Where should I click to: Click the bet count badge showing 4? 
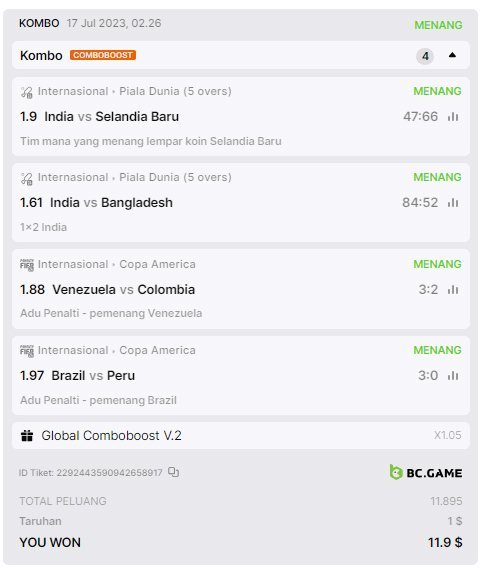(x=425, y=56)
